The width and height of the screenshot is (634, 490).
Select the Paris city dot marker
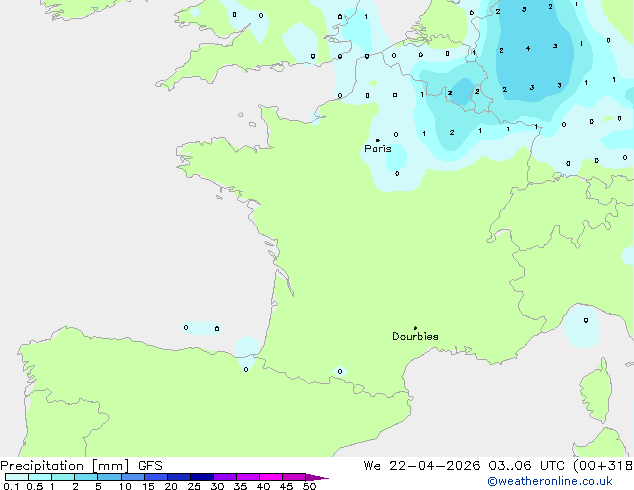click(378, 140)
